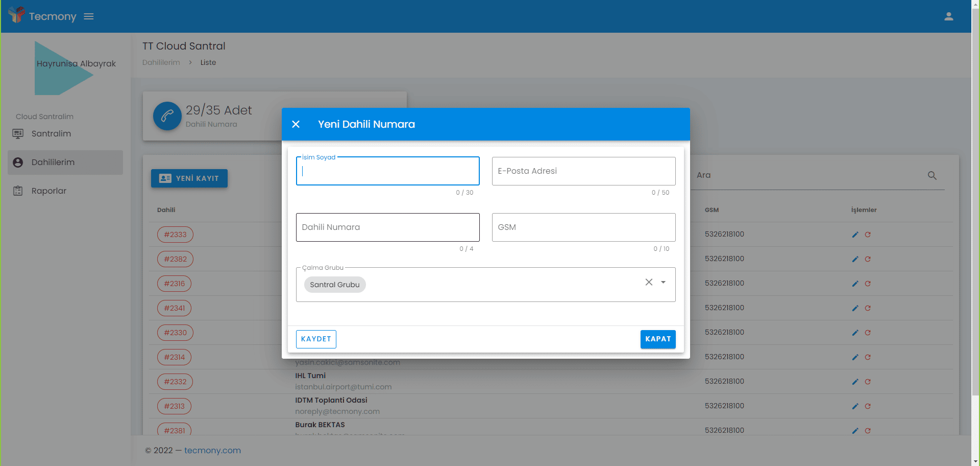Click the YENİ KAYIT button
The image size is (980, 466).
pos(189,178)
